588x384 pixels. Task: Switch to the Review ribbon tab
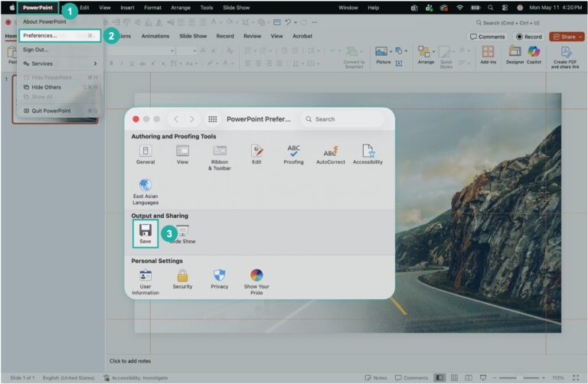[252, 36]
